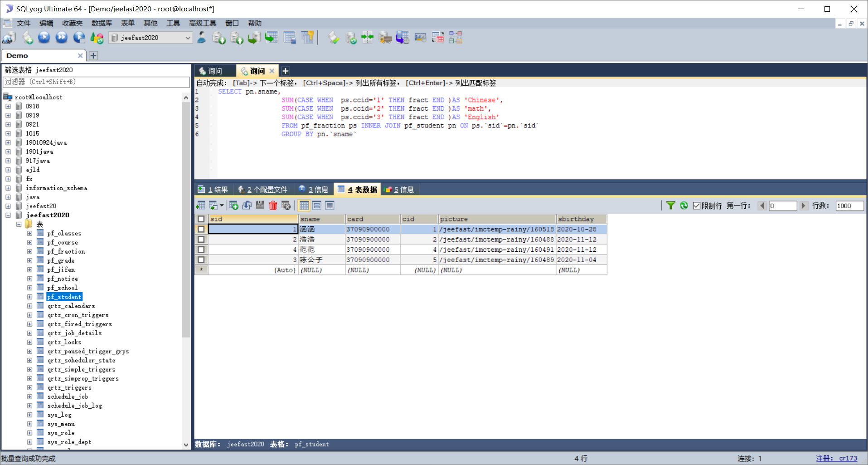This screenshot has height=465, width=868.
Task: Click the duplicate current row icon
Action: pyautogui.click(x=247, y=206)
